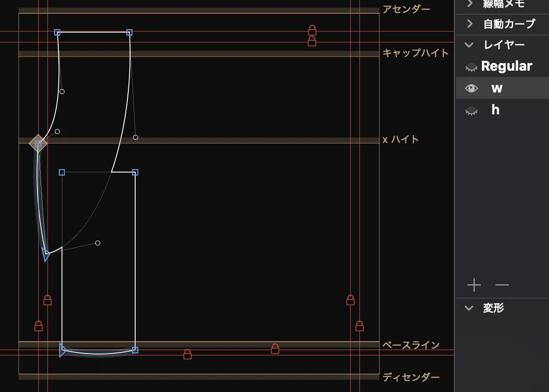The width and height of the screenshot is (549, 392).
Task: Select the off-curve handle at the x-height line right of the stem
Action: 136,138
